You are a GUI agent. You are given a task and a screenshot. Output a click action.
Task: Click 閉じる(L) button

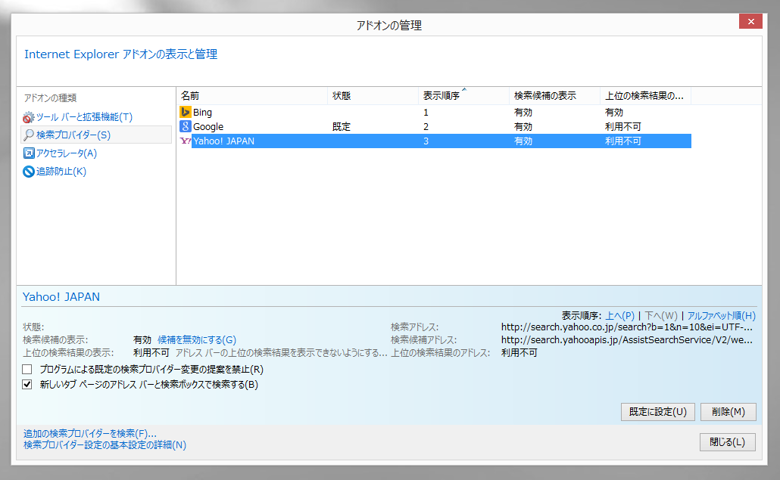click(x=727, y=442)
